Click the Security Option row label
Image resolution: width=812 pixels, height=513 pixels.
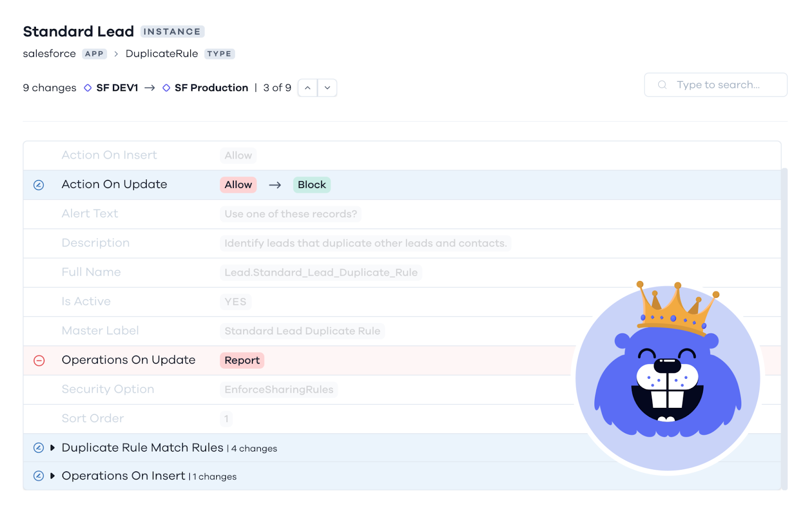tap(108, 390)
